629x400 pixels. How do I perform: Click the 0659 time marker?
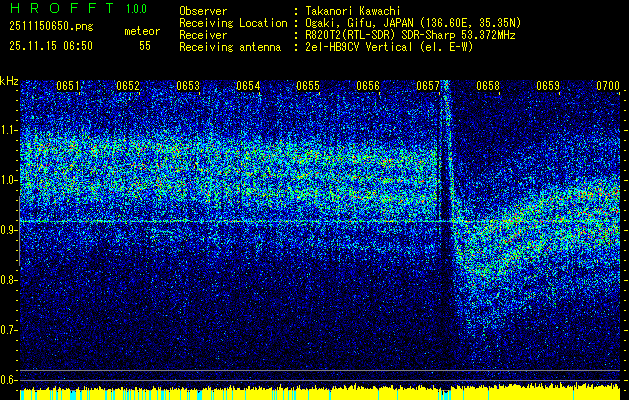[548, 85]
